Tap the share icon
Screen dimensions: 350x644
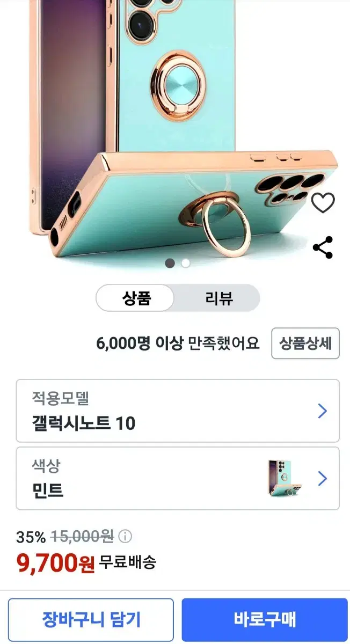point(323,247)
